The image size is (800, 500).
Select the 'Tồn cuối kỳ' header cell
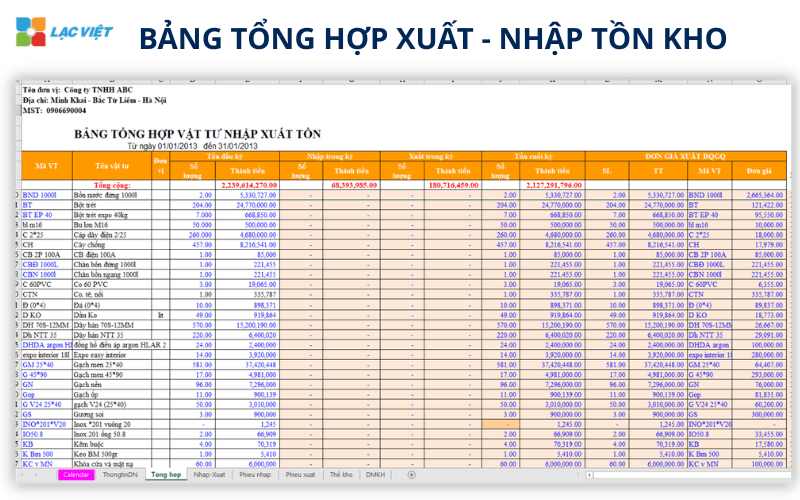[533, 156]
